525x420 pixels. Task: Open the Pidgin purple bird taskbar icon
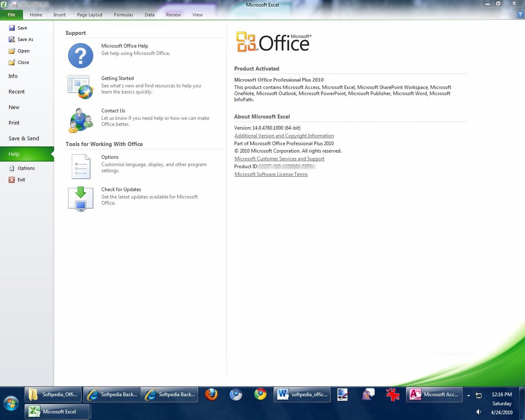tap(368, 395)
